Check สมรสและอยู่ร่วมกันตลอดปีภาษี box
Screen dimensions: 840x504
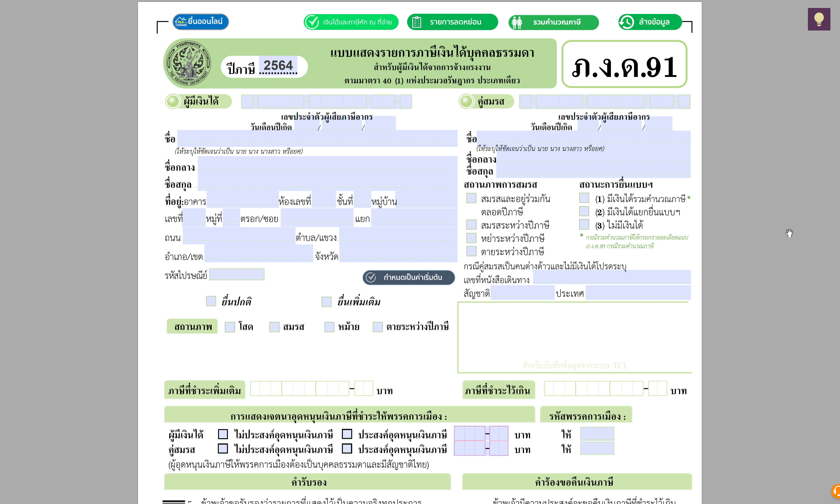coord(471,198)
